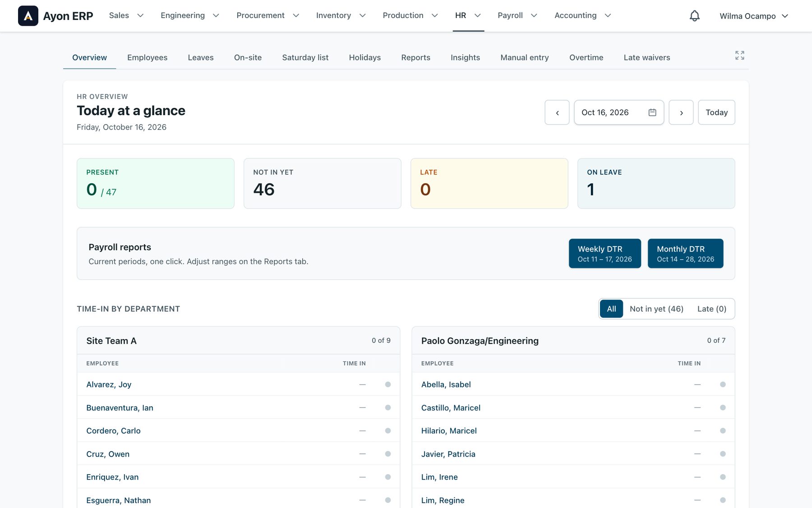Image resolution: width=812 pixels, height=508 pixels.
Task: Click the Present count card
Action: point(156,183)
